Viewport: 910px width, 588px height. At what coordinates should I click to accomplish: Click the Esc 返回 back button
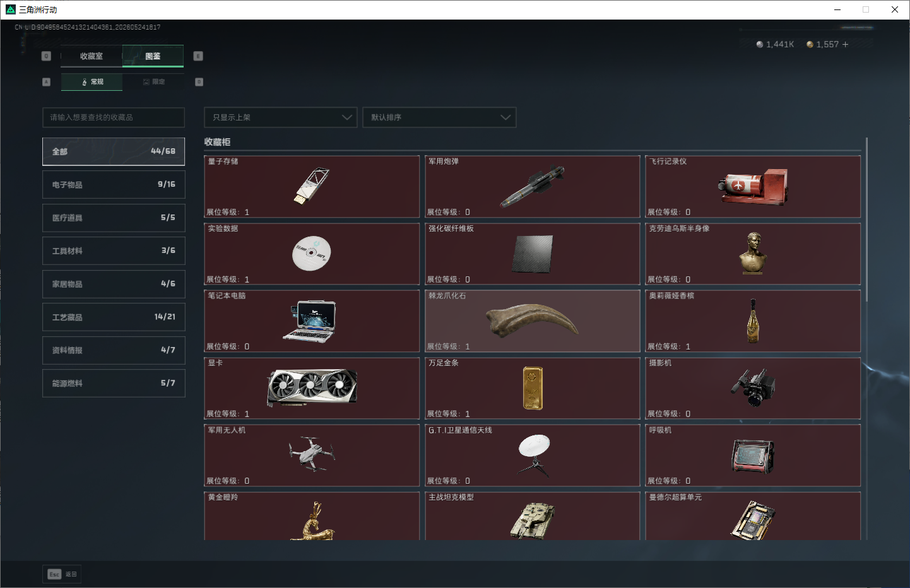[x=62, y=574]
